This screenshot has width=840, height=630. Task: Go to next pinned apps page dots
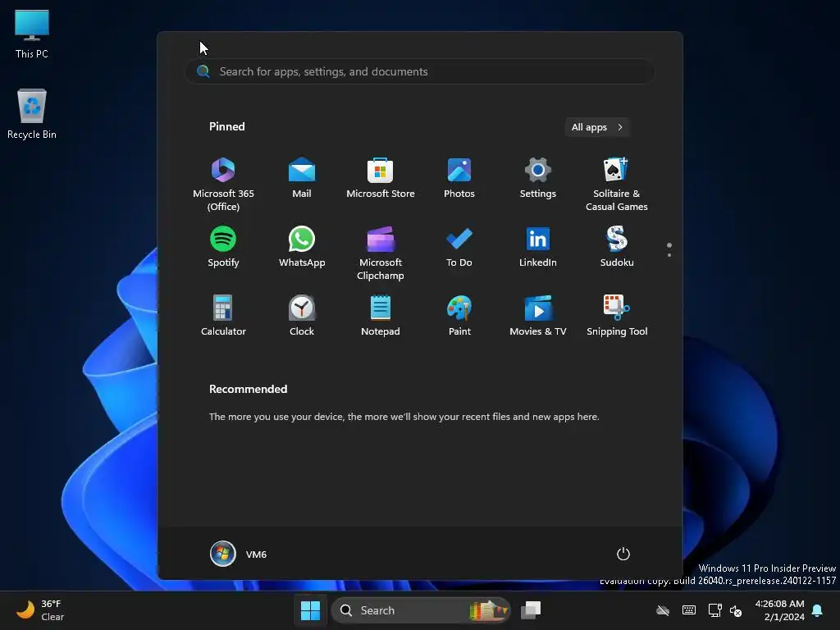(x=669, y=249)
